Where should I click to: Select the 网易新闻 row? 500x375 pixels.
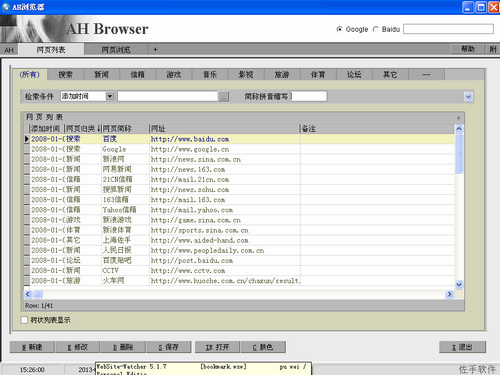coord(239,169)
